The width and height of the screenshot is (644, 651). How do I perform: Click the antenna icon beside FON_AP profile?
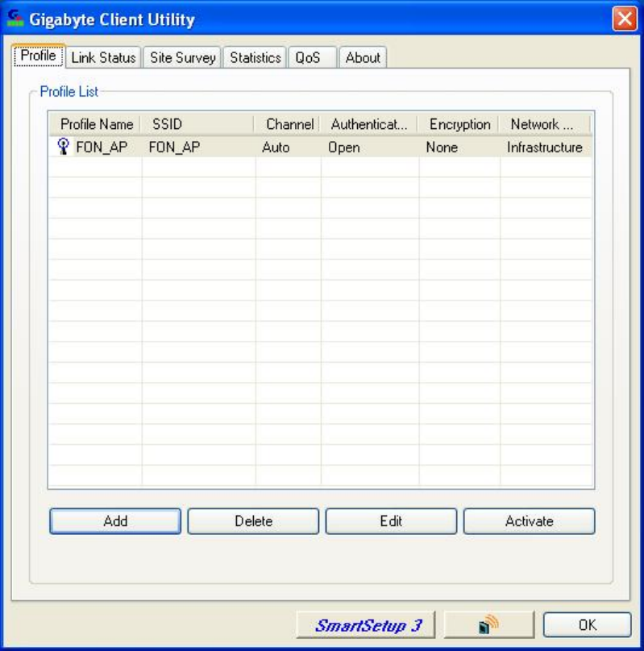(63, 147)
